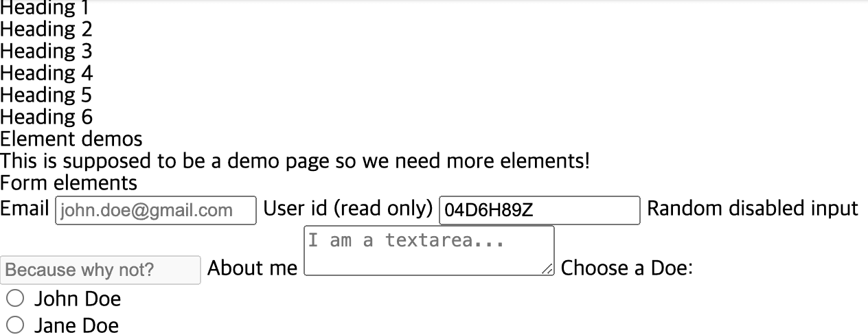Click the "Heading 3" text
868x335 pixels.
coord(46,51)
